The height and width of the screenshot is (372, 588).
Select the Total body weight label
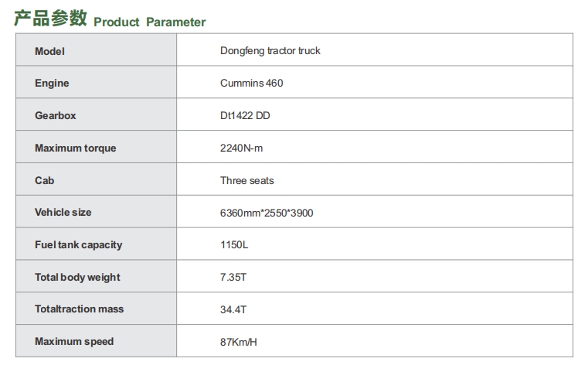click(77, 278)
